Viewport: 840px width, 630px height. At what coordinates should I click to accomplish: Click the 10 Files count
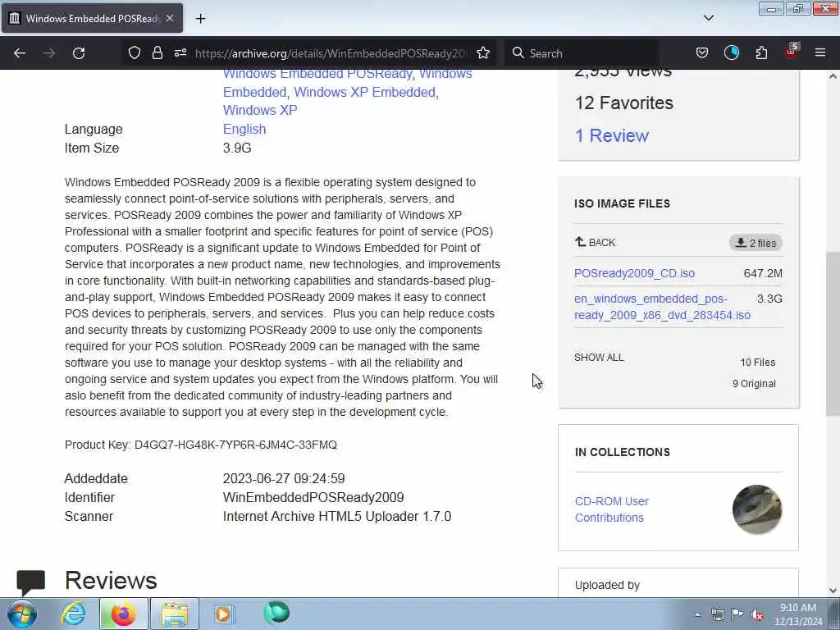[x=757, y=362]
